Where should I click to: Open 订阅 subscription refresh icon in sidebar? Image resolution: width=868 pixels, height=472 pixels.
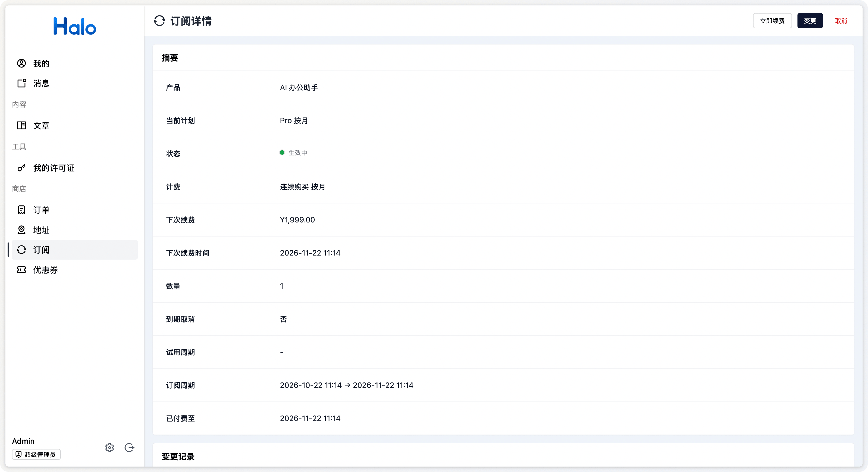(x=22, y=250)
